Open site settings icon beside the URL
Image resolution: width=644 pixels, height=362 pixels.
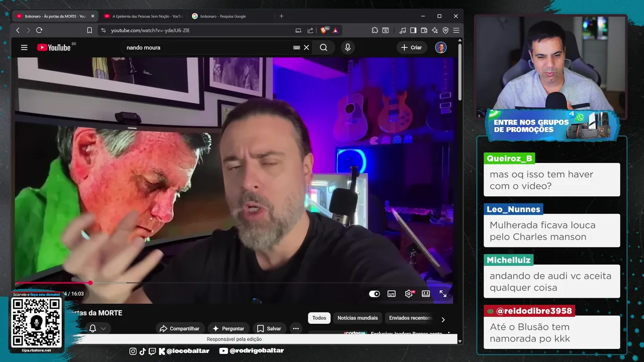tap(103, 30)
